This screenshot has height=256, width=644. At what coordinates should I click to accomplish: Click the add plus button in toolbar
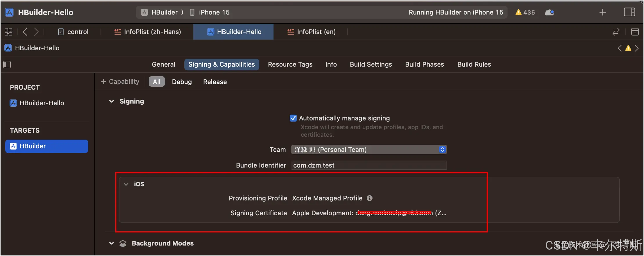(603, 12)
